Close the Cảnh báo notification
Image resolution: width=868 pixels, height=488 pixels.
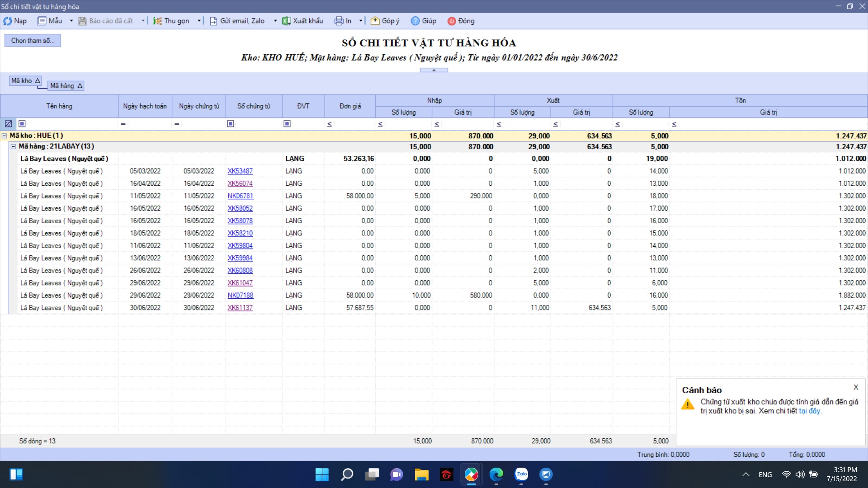coord(856,387)
